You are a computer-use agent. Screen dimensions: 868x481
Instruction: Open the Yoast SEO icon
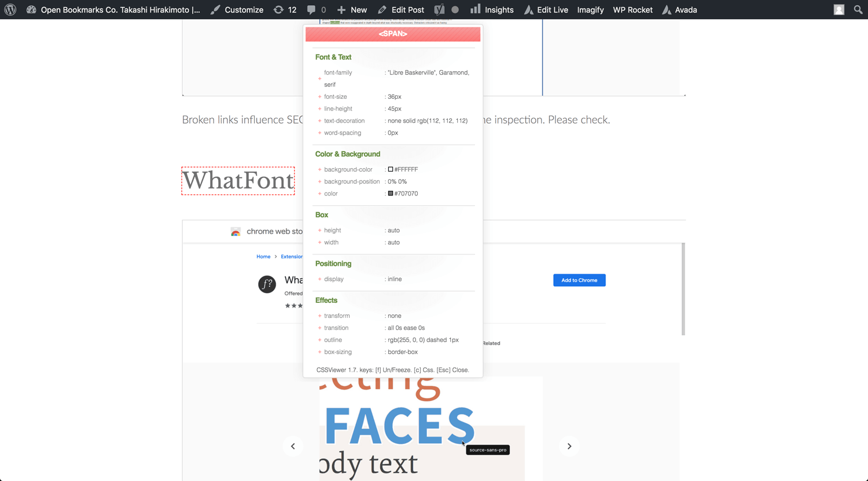click(439, 10)
